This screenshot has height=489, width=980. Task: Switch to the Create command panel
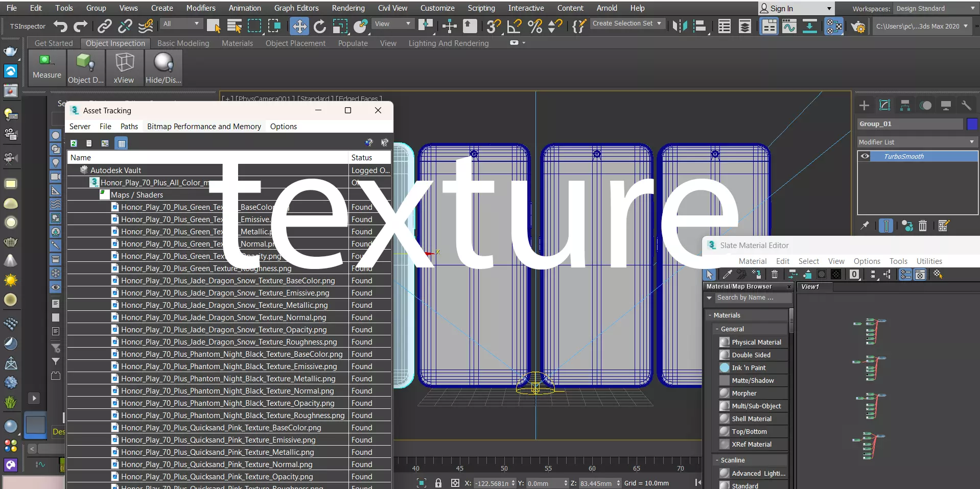[x=865, y=106]
